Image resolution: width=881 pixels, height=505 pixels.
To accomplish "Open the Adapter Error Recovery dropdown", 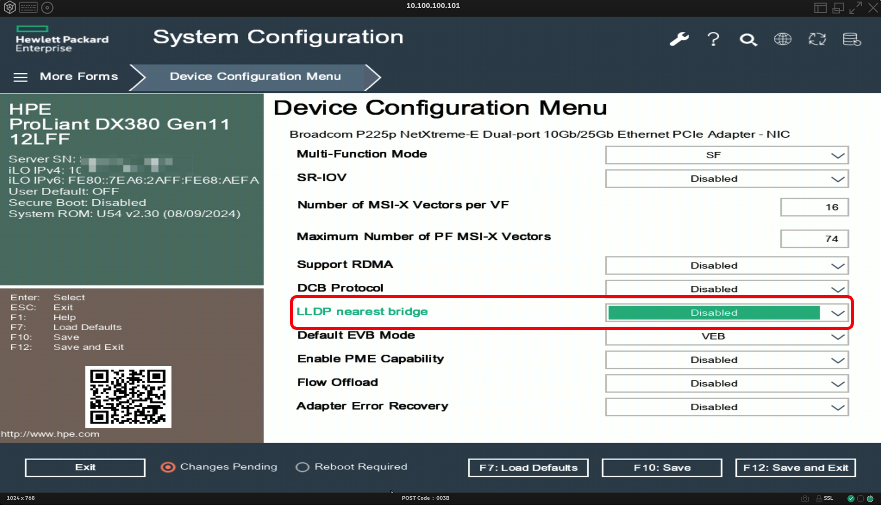I will tap(726, 407).
